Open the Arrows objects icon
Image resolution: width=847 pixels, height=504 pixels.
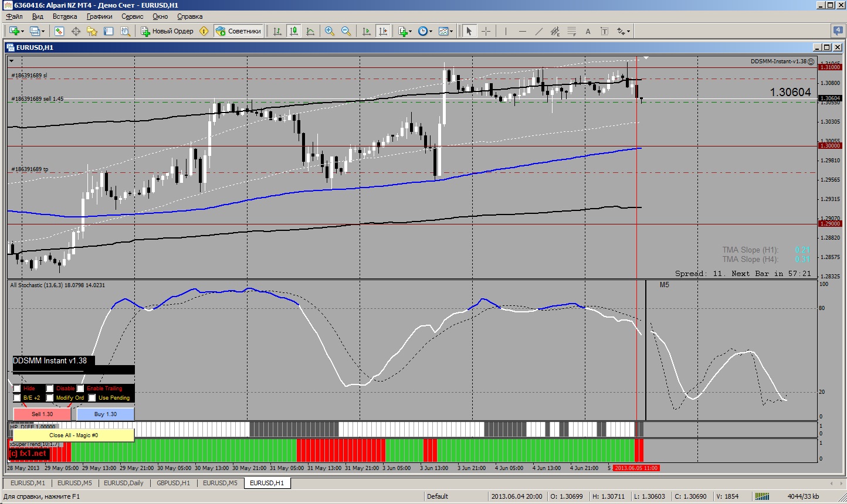point(621,31)
